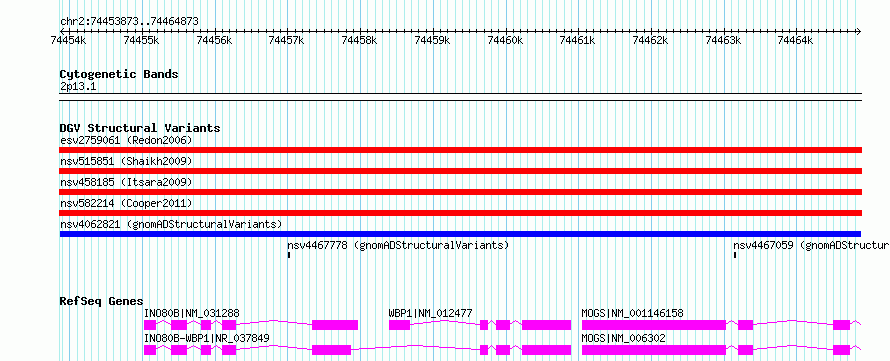Click the small marker below nsv4467778
The image size is (890, 361).
289,255
